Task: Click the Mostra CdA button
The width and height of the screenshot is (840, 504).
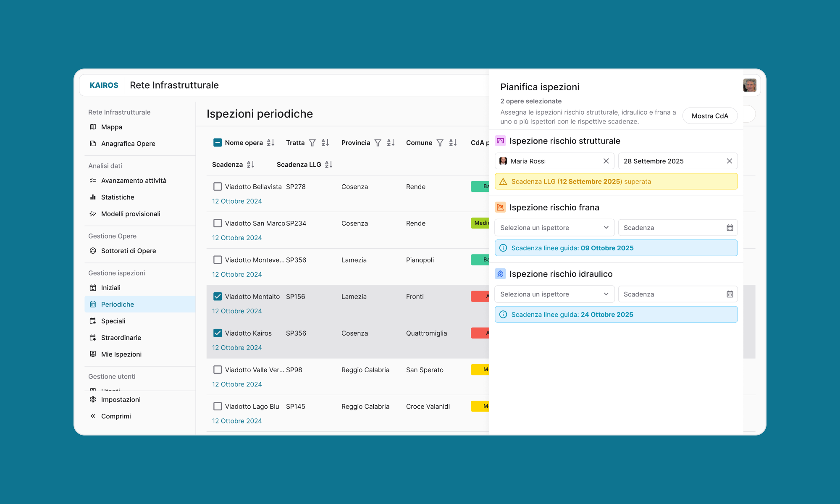Action: tap(709, 116)
